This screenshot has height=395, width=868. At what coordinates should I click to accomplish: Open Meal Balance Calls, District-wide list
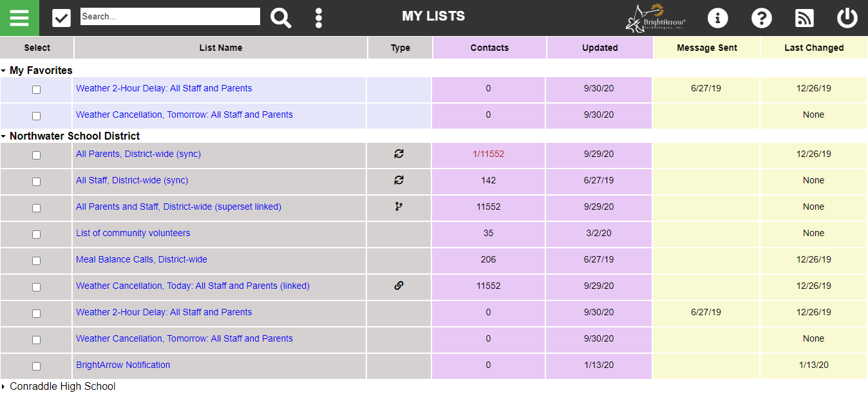pyautogui.click(x=142, y=259)
